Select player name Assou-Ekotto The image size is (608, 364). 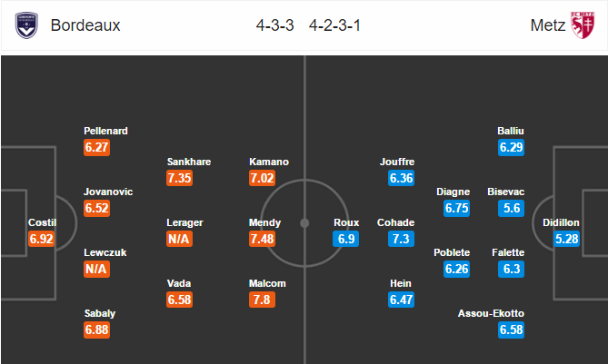491,313
